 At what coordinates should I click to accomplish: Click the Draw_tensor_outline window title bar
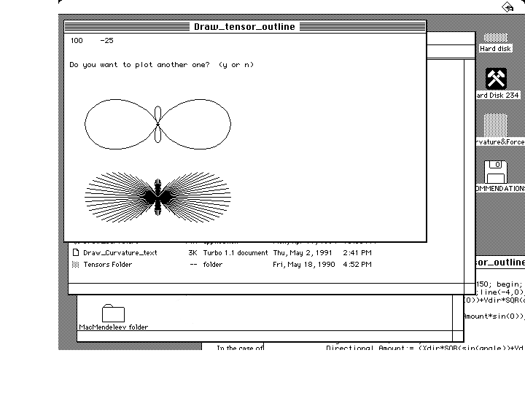[x=245, y=27]
